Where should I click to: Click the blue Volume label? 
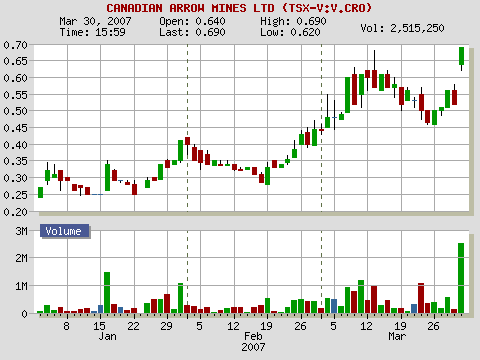pos(64,231)
